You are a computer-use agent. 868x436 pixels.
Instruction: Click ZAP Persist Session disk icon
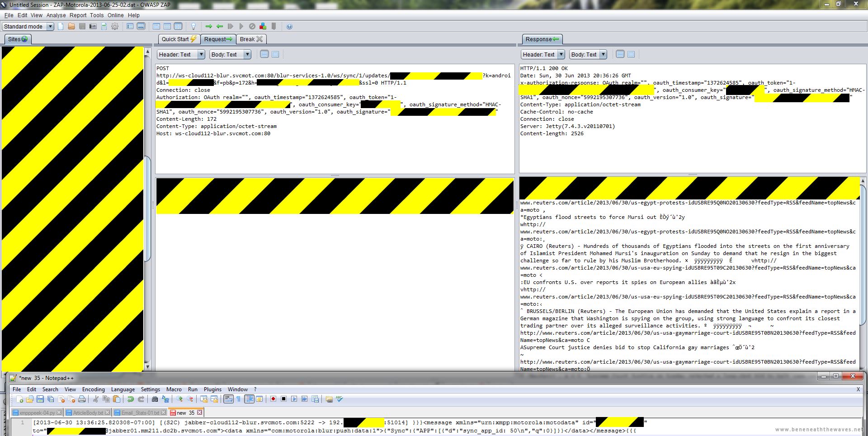click(82, 26)
